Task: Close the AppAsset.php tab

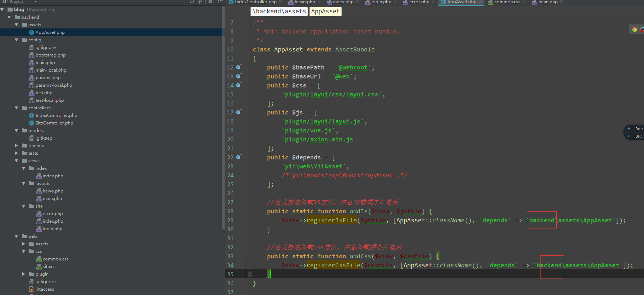Action: coord(480,2)
